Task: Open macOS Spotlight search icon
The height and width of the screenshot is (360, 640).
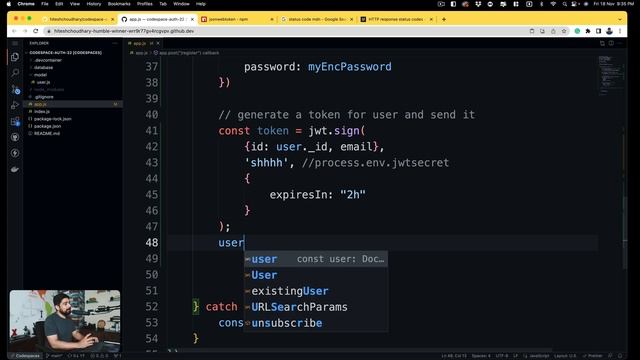Action: click(564, 4)
